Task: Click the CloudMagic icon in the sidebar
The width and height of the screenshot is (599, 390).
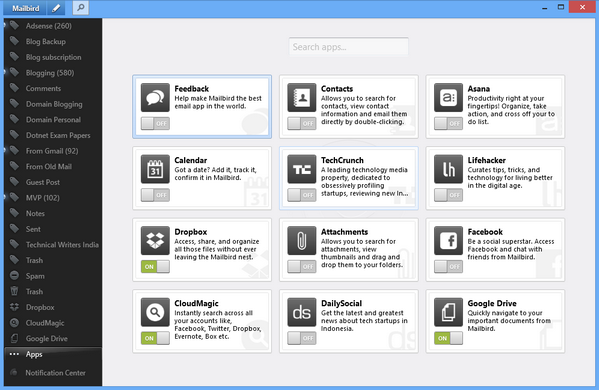Action: pyautogui.click(x=14, y=322)
